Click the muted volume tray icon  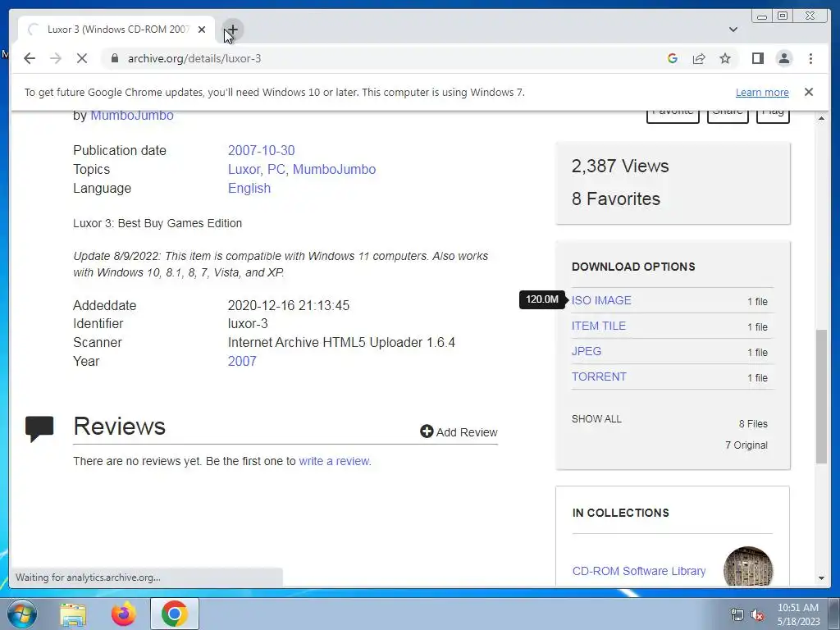tap(757, 615)
